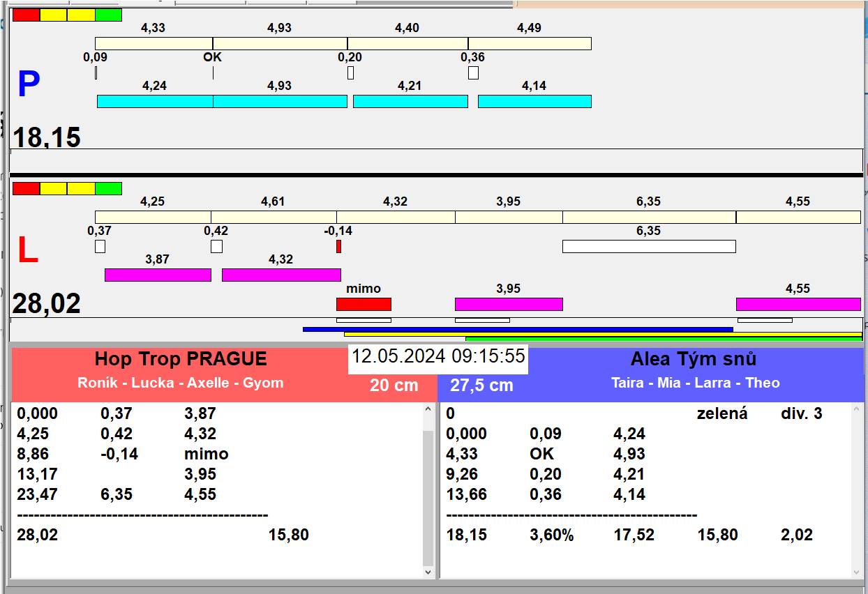868x594 pixels.
Task: Click the red start light in lane P
Action: [26, 15]
